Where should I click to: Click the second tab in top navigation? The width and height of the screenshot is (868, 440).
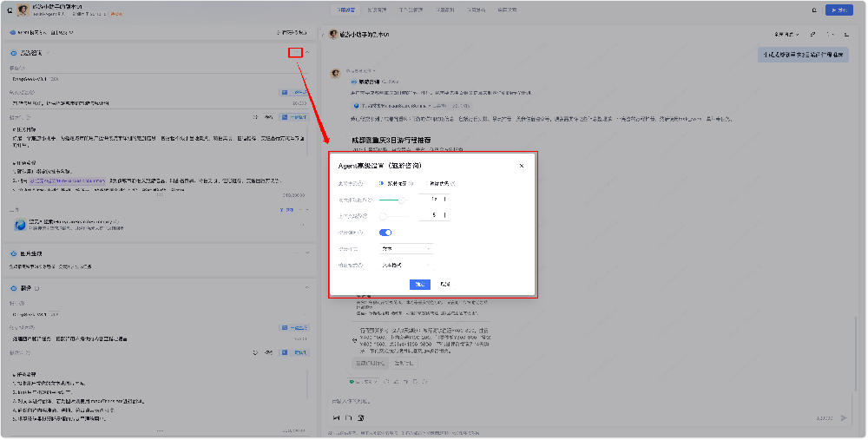pyautogui.click(x=377, y=10)
